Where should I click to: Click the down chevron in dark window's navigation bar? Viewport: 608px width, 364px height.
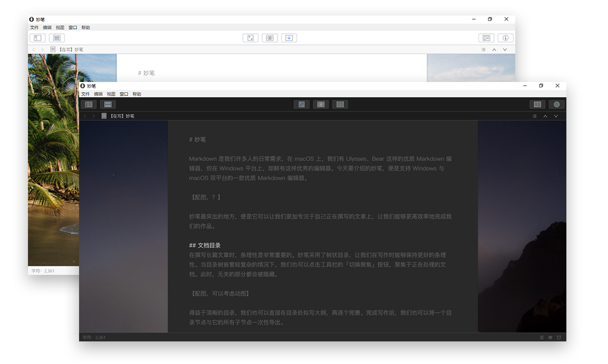(x=556, y=116)
